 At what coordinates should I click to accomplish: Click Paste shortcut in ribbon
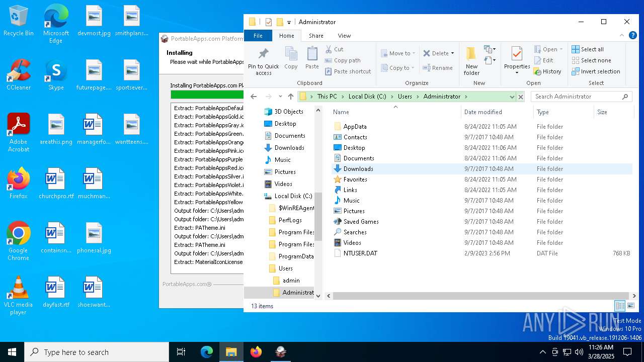348,71
